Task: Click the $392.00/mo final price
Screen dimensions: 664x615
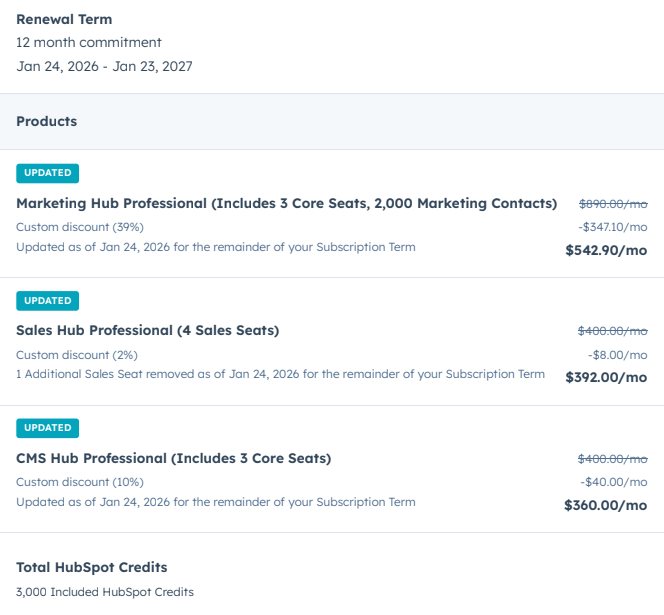Action: (606, 377)
